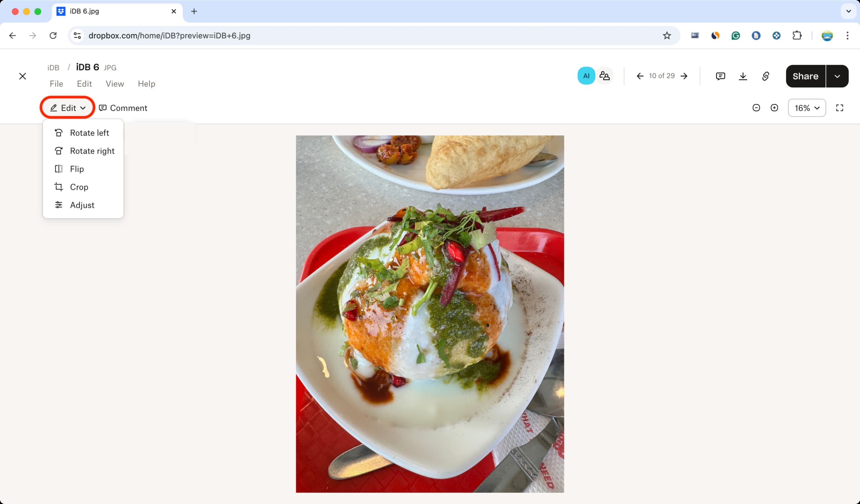Toggle the faces/people detection icon
This screenshot has width=860, height=504.
point(605,76)
